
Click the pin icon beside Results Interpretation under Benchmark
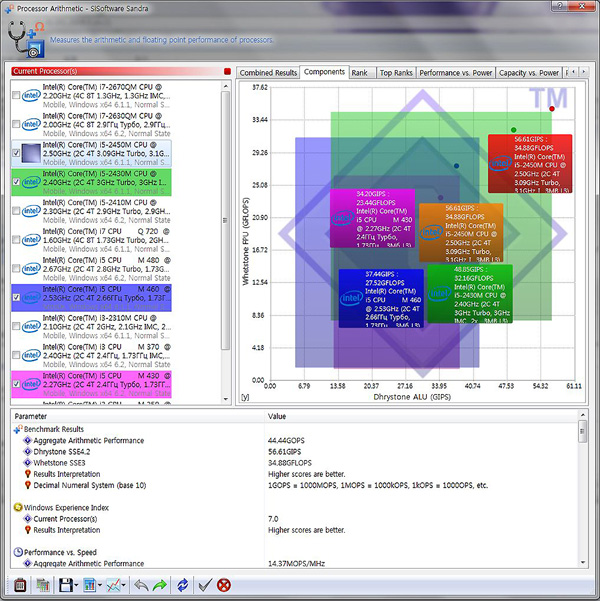(28, 474)
